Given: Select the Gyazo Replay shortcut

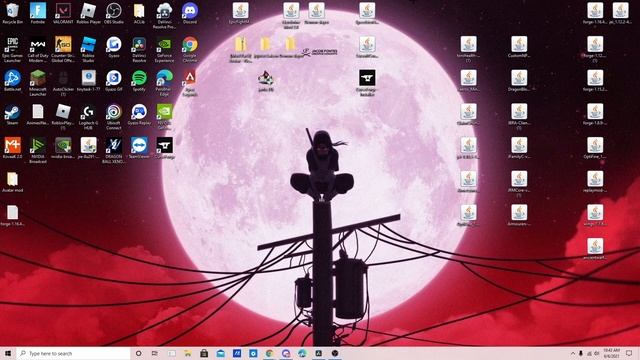Looking at the screenshot, I should pos(139,114).
